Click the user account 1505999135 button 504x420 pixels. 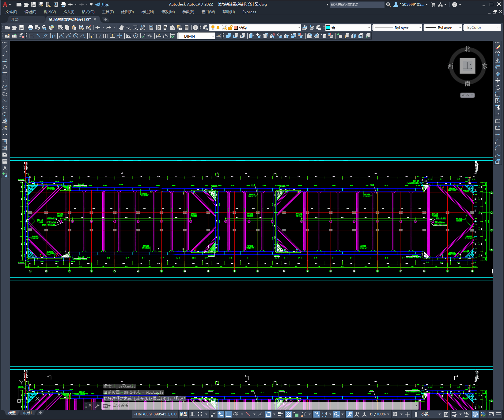tap(411, 5)
